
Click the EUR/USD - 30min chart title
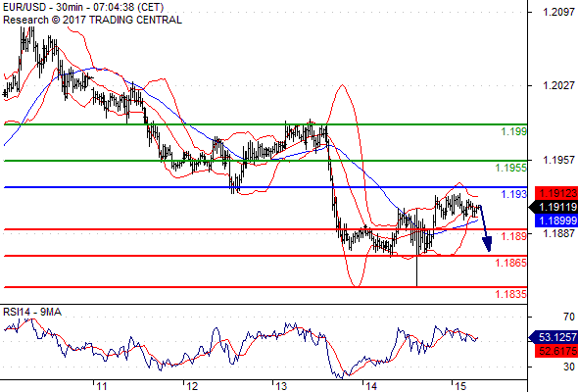click(x=83, y=7)
